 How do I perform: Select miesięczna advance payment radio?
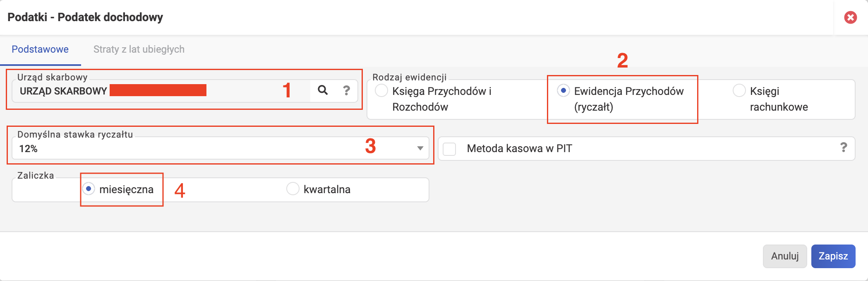click(x=89, y=189)
